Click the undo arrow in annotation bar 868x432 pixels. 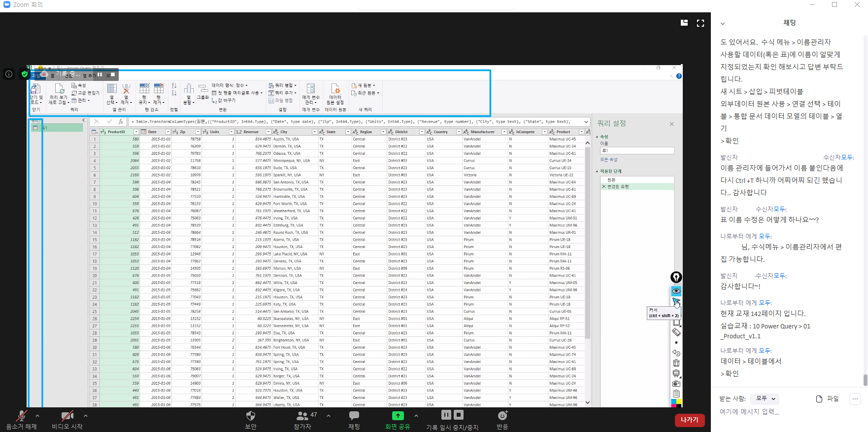coord(676,353)
